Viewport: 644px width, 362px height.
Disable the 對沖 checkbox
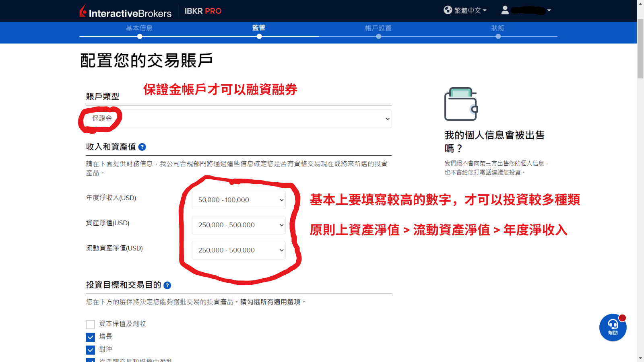click(91, 350)
